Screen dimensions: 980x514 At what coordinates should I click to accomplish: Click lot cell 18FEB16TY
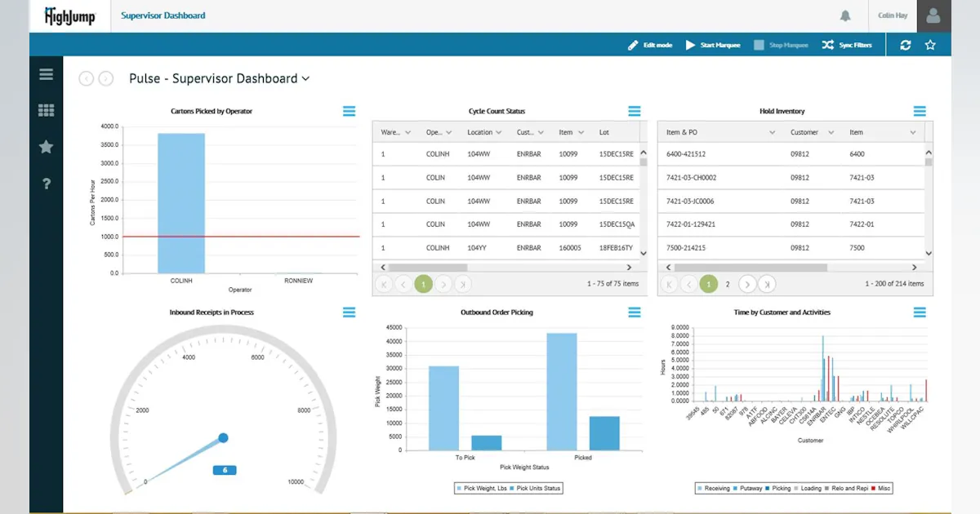617,247
